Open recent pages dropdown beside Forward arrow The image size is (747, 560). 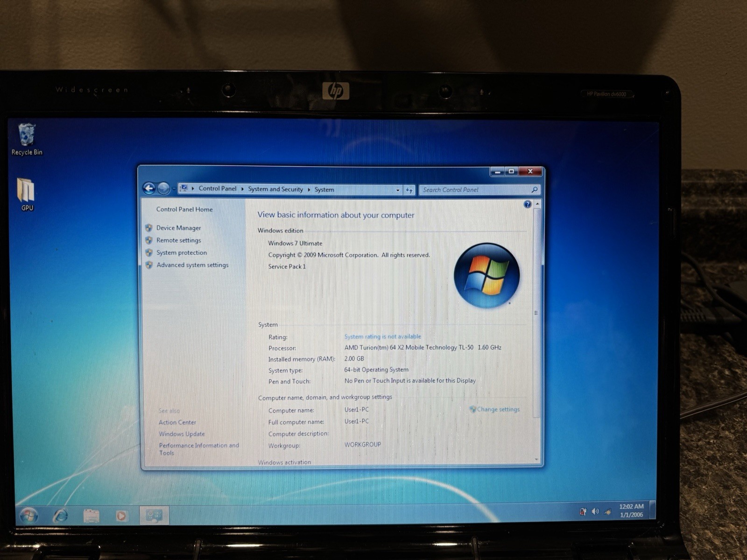pos(174,189)
